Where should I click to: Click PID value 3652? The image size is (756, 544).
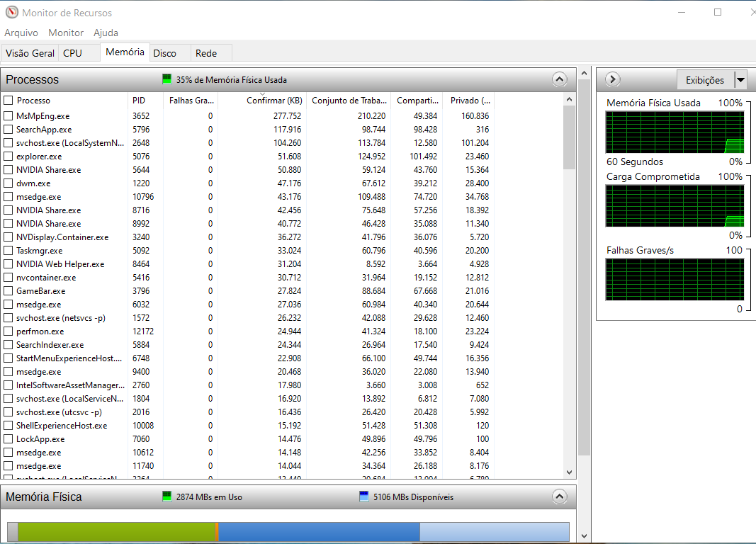(141, 115)
